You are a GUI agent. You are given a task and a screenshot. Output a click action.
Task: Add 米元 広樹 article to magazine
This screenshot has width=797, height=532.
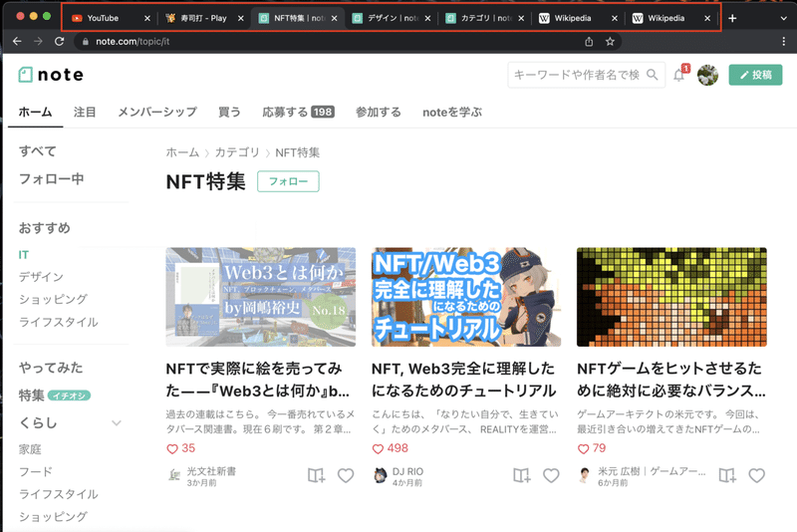[x=727, y=475]
